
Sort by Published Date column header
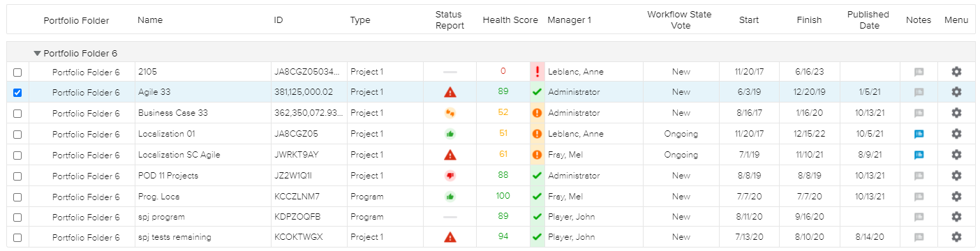[x=868, y=20]
